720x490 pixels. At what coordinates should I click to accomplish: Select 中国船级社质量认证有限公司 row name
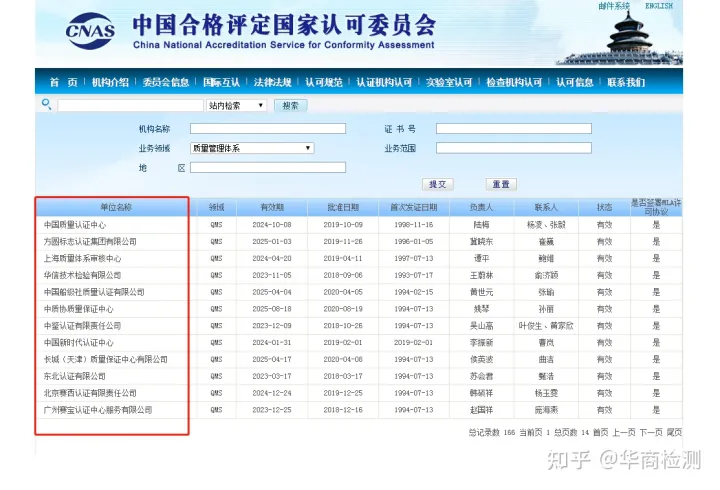click(x=94, y=292)
